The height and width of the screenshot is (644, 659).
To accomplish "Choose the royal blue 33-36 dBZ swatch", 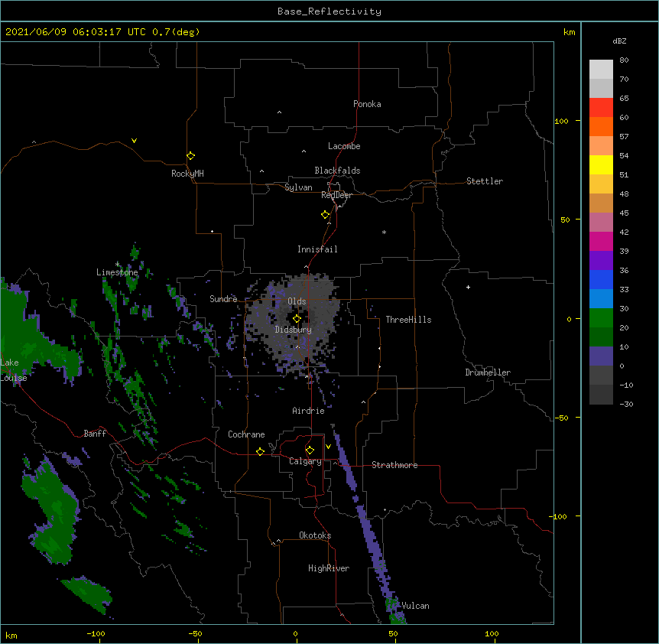I will point(601,279).
